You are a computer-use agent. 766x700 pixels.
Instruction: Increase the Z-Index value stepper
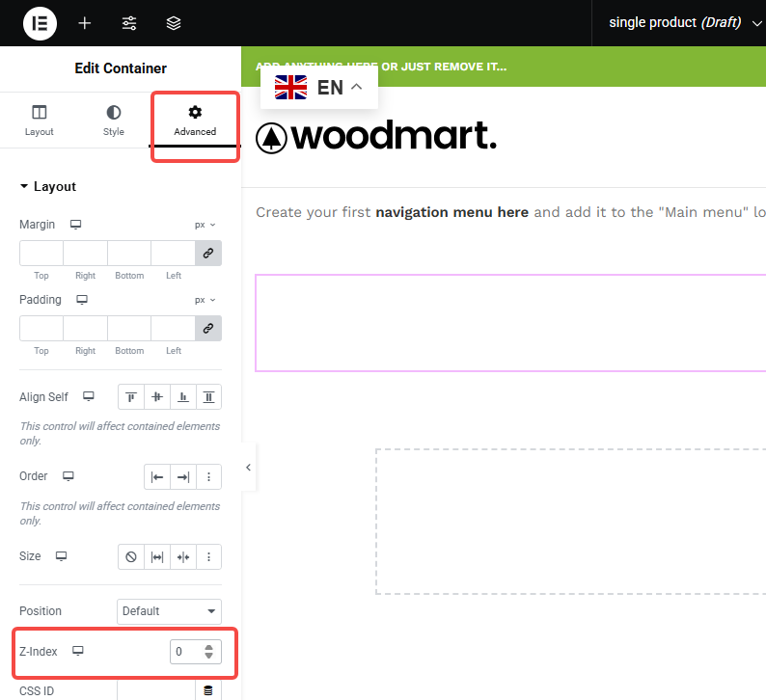(x=209, y=647)
